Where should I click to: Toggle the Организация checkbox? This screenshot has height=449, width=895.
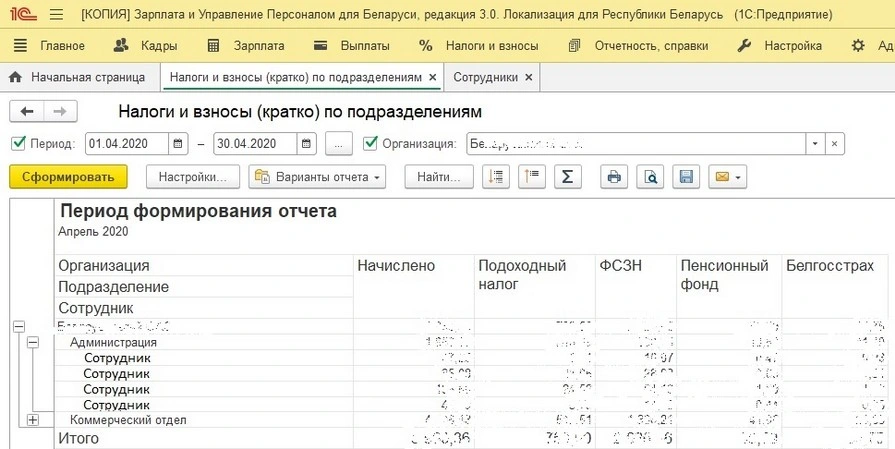point(371,144)
